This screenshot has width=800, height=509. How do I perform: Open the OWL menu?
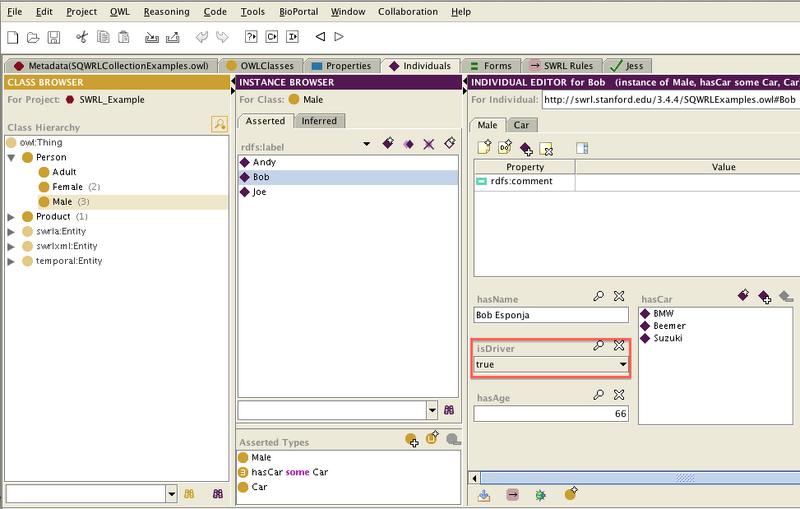120,11
